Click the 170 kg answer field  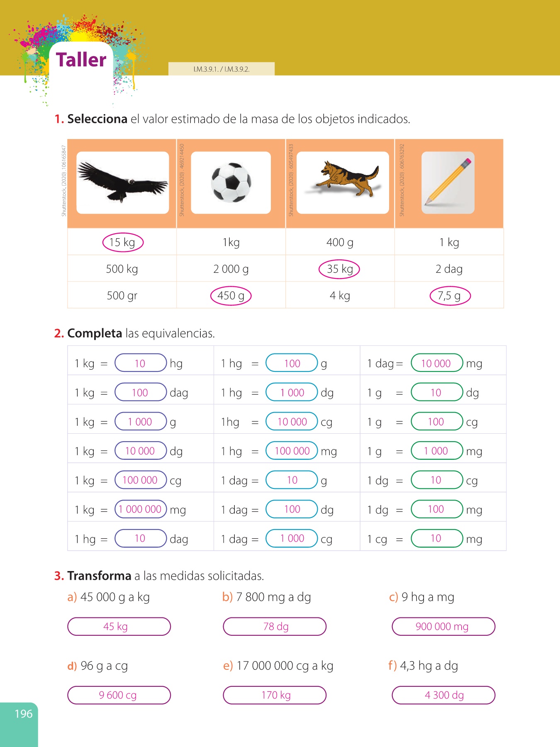click(275, 695)
